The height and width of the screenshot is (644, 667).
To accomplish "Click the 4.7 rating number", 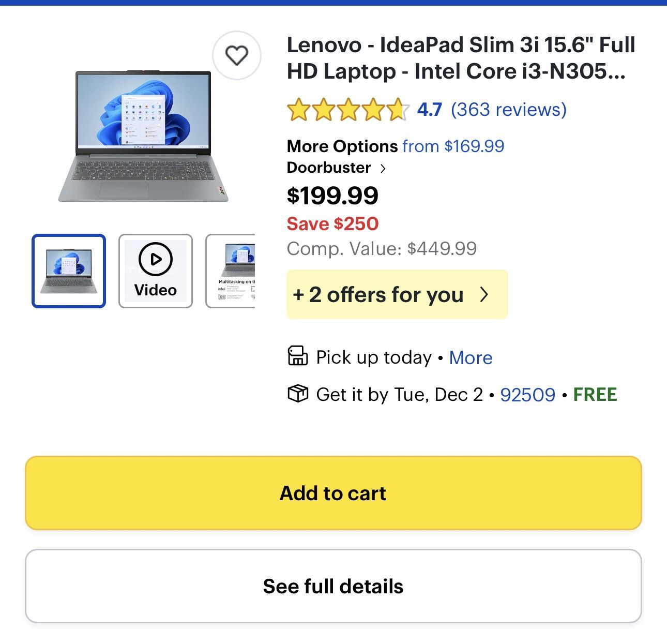I will click(429, 110).
